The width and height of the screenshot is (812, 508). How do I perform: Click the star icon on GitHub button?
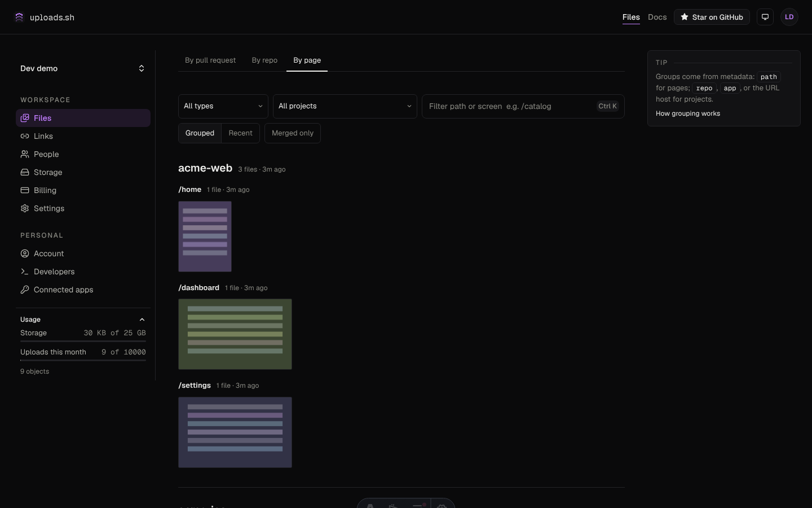point(684,17)
